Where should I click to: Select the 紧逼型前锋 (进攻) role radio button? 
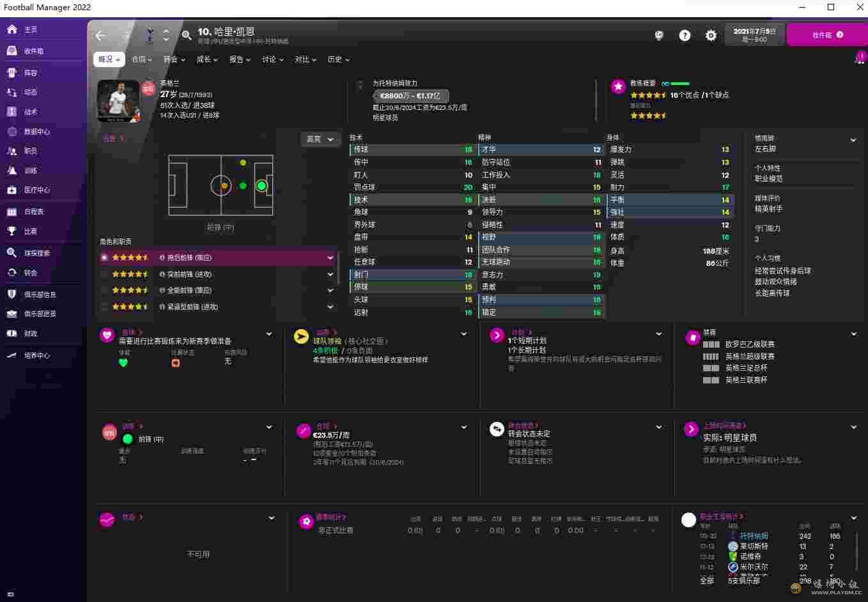tap(104, 307)
